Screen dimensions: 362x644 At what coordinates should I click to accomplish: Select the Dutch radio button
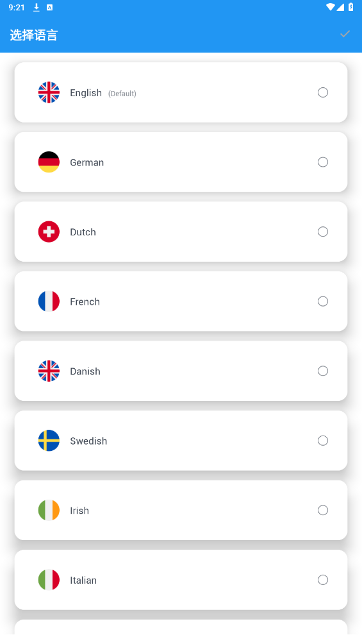click(x=323, y=232)
